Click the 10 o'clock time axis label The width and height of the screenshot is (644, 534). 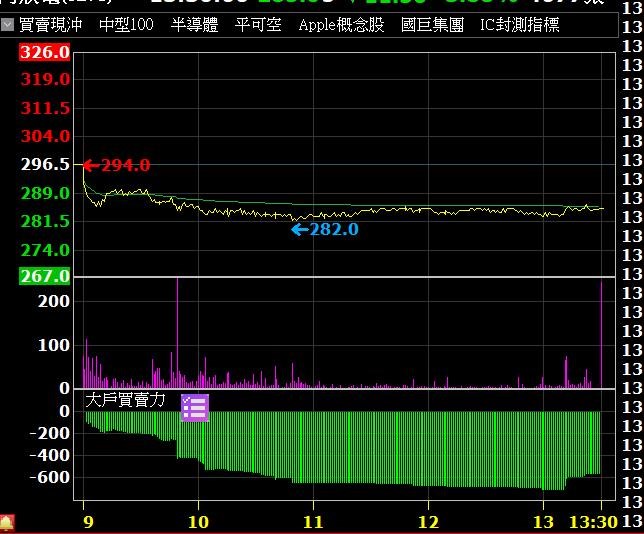point(198,522)
